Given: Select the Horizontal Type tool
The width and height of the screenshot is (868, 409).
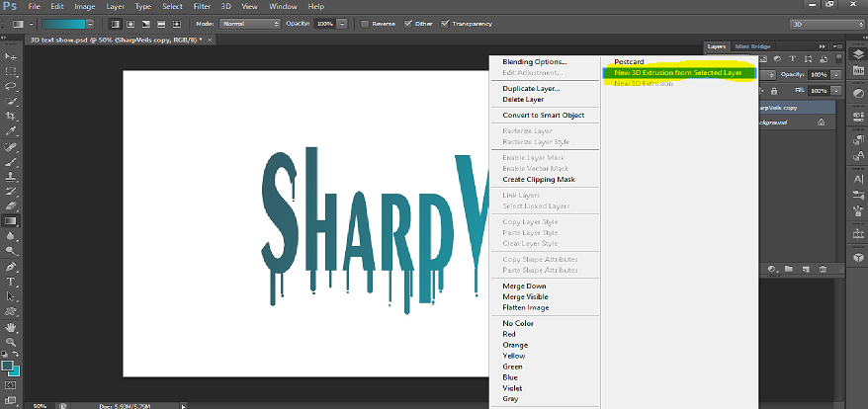Looking at the screenshot, I should [11, 281].
